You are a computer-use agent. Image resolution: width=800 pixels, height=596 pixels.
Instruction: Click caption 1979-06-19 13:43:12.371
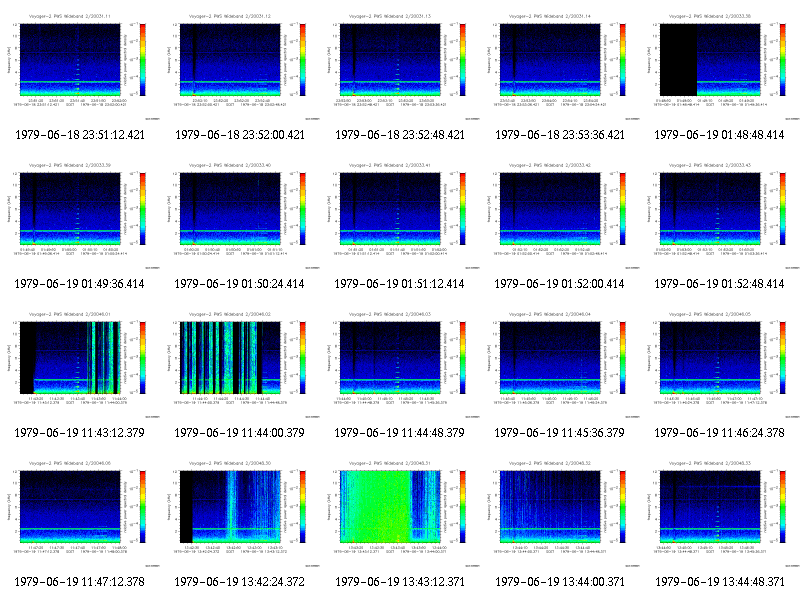(x=400, y=582)
